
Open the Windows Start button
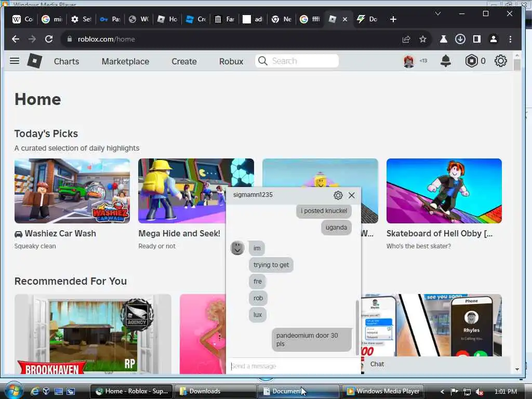pos(14,391)
